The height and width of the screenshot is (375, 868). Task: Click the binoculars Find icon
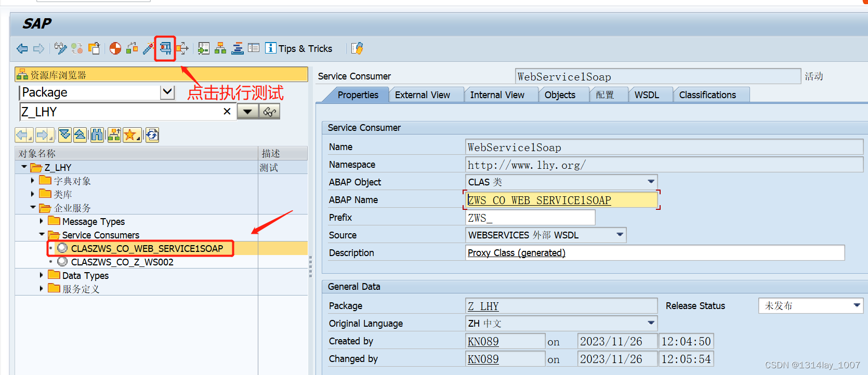point(97,136)
